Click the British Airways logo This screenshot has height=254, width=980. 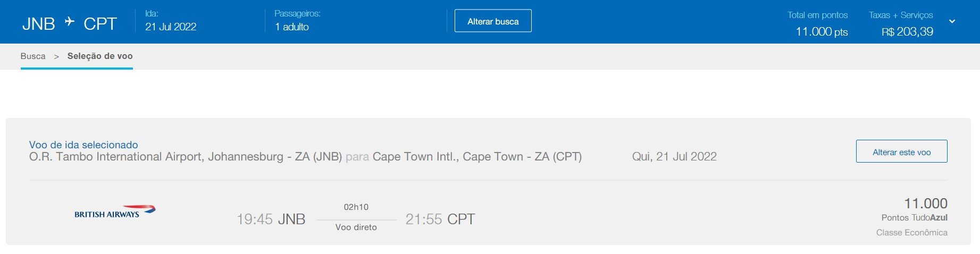115,211
